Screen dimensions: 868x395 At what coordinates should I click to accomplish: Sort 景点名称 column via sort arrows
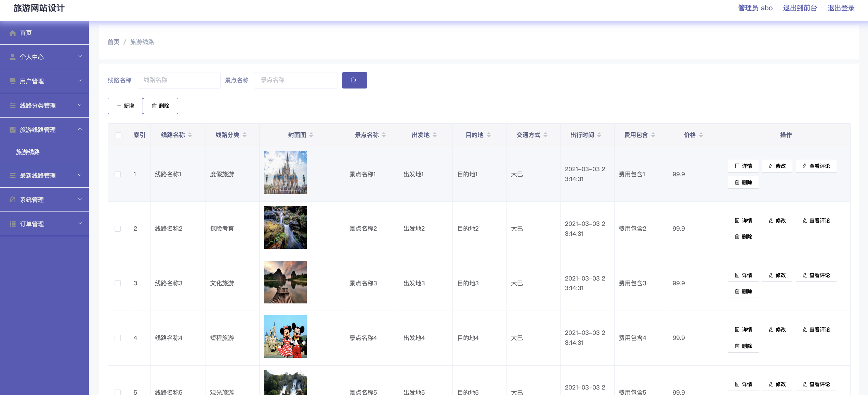(x=384, y=135)
